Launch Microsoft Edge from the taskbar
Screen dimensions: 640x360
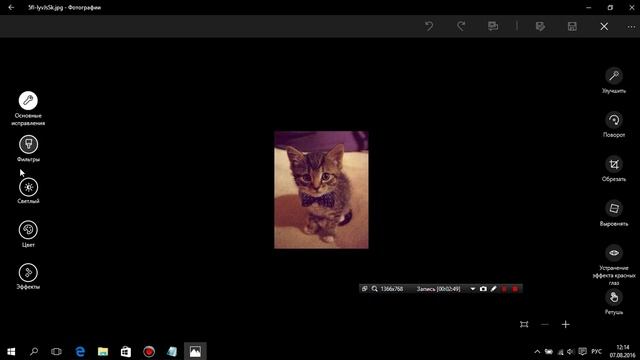tap(80, 351)
